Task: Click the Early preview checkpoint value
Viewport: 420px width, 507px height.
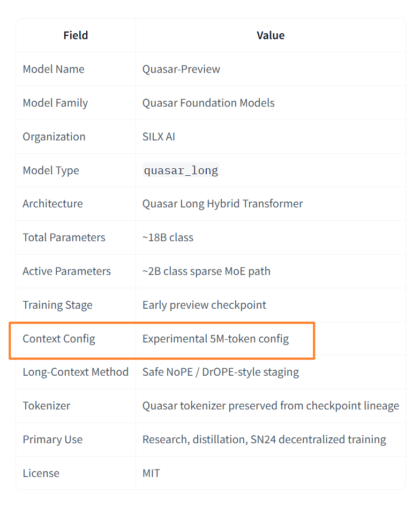Action: coord(204,305)
